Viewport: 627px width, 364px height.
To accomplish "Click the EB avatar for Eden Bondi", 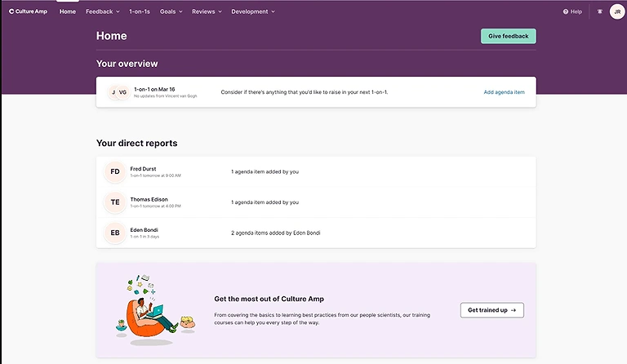I will 115,233.
